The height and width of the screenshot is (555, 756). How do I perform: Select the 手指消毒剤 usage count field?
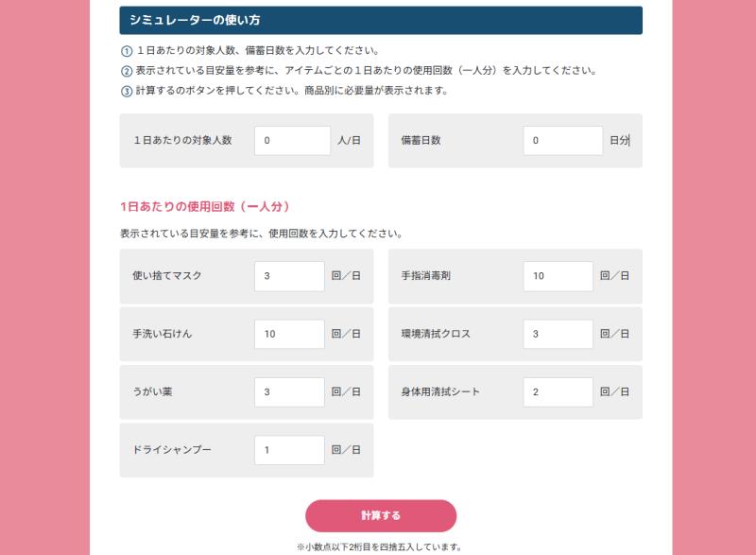pyautogui.click(x=558, y=276)
